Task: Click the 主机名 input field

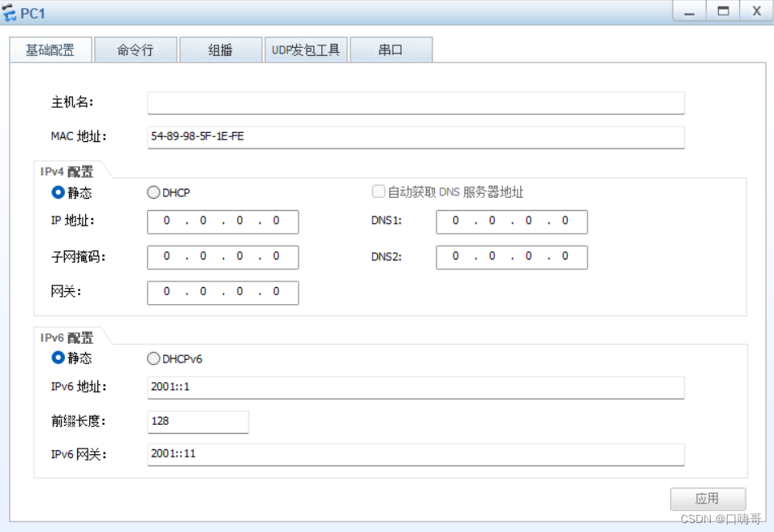Action: point(415,103)
